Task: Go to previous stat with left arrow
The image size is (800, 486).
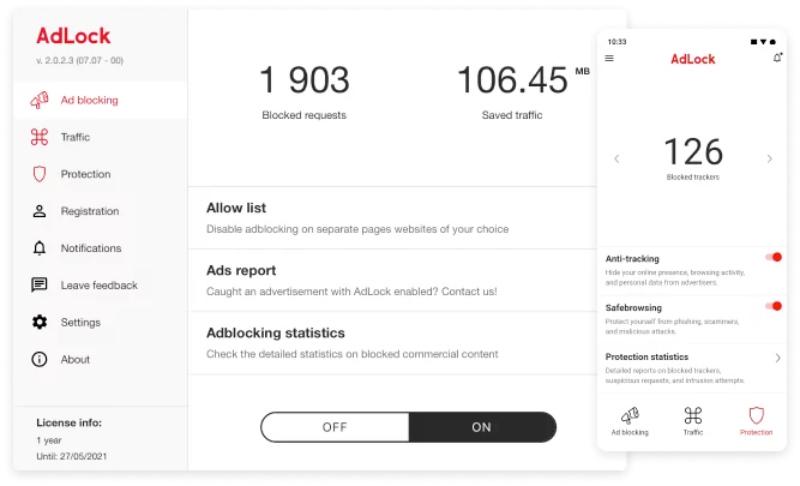Action: point(616,158)
